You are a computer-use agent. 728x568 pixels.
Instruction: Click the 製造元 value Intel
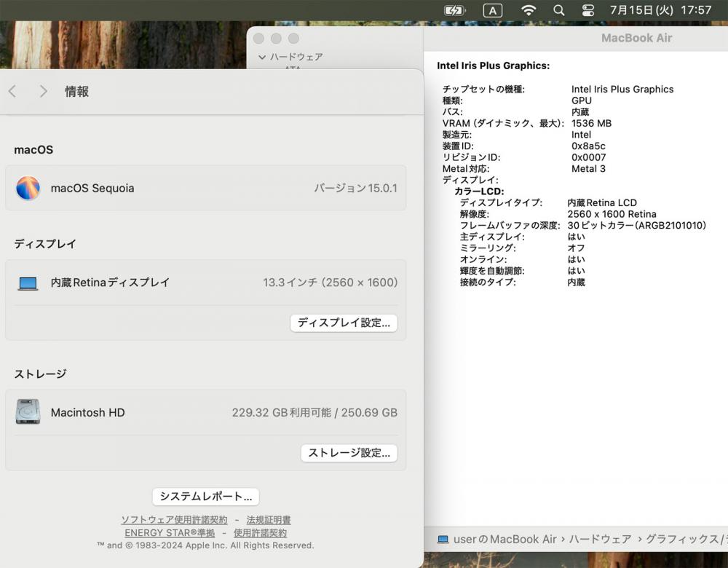581,135
